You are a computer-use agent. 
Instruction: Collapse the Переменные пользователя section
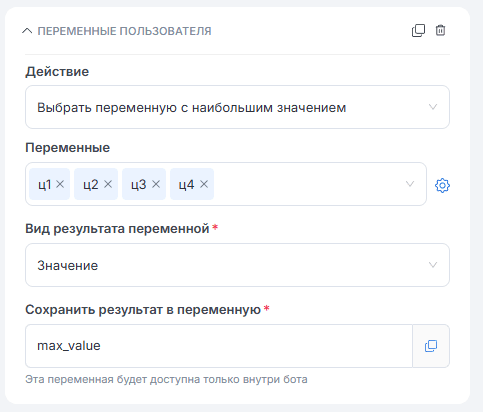coord(27,31)
